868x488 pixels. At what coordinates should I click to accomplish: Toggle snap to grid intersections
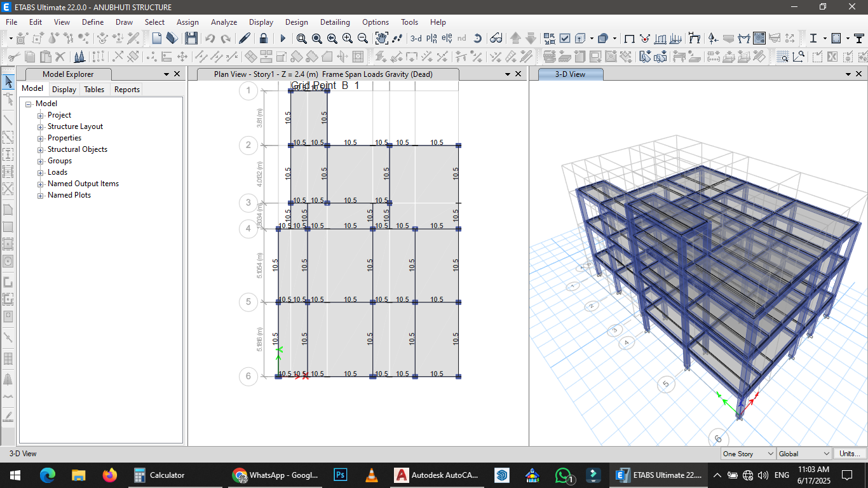pyautogui.click(x=783, y=57)
